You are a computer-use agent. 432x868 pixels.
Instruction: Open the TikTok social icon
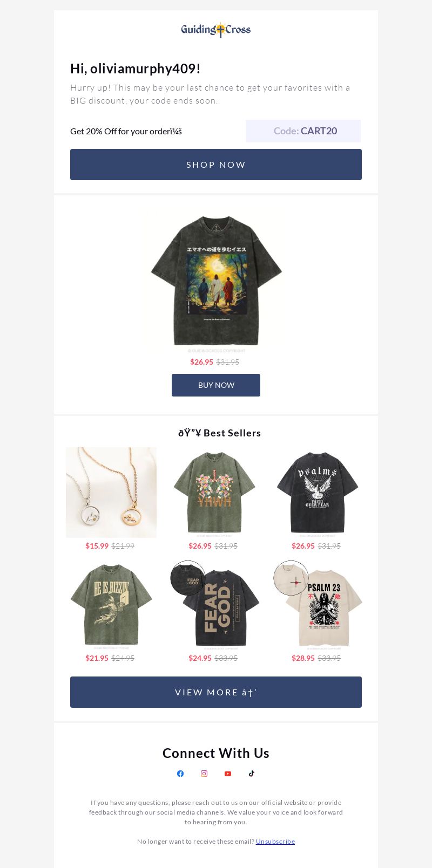(x=252, y=774)
